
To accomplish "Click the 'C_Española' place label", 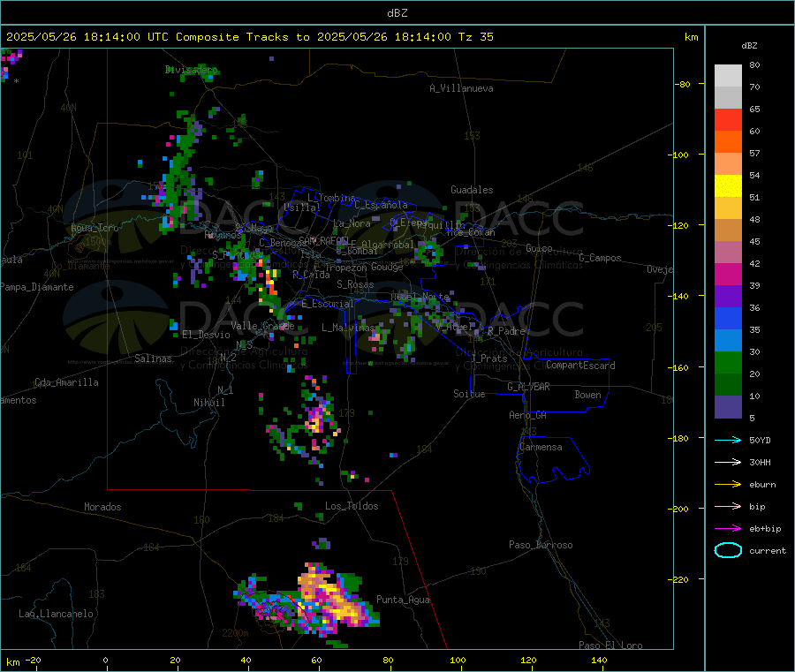I will pos(381,205).
